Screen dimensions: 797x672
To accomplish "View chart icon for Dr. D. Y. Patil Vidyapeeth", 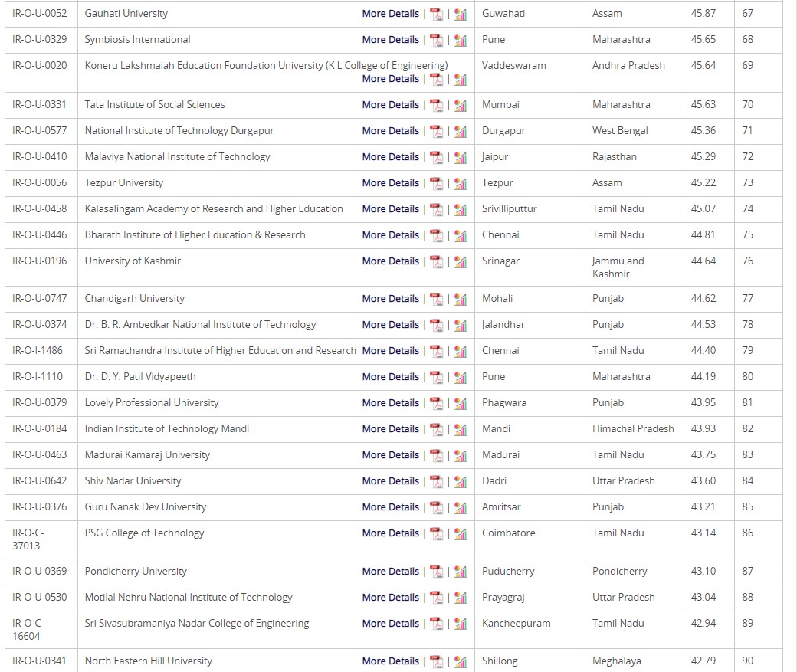I will [461, 377].
